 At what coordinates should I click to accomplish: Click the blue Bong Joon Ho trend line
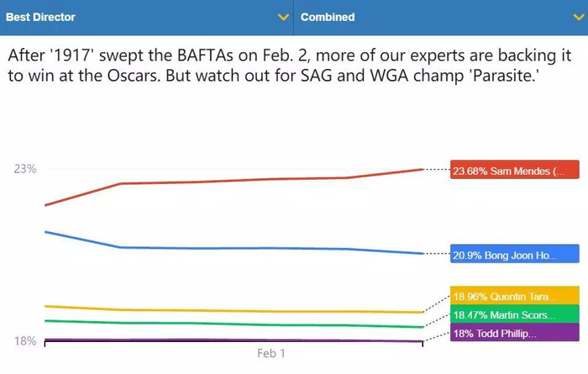(233, 248)
